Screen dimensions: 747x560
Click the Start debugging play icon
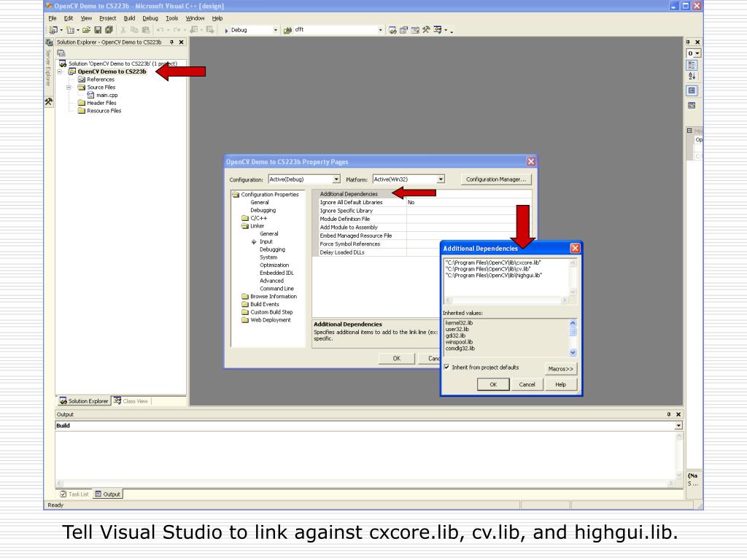click(x=226, y=31)
